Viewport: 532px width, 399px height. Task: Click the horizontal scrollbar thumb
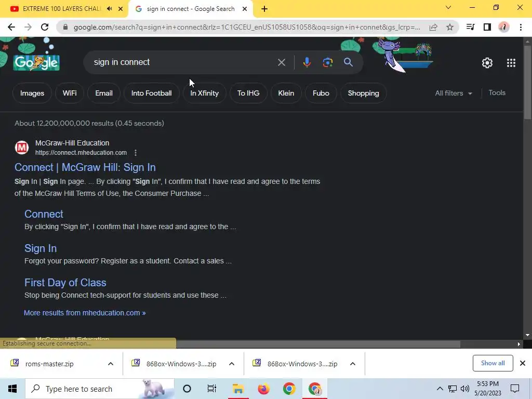[x=317, y=344]
